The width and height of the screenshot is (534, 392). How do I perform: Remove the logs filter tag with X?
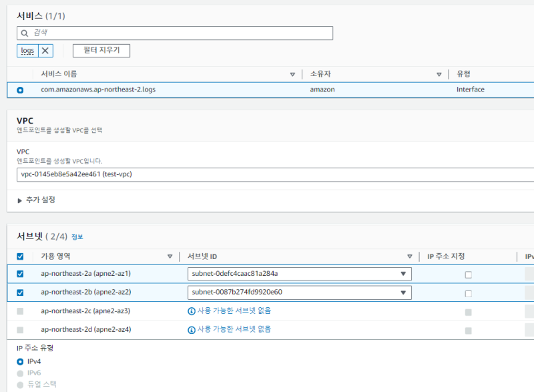45,51
